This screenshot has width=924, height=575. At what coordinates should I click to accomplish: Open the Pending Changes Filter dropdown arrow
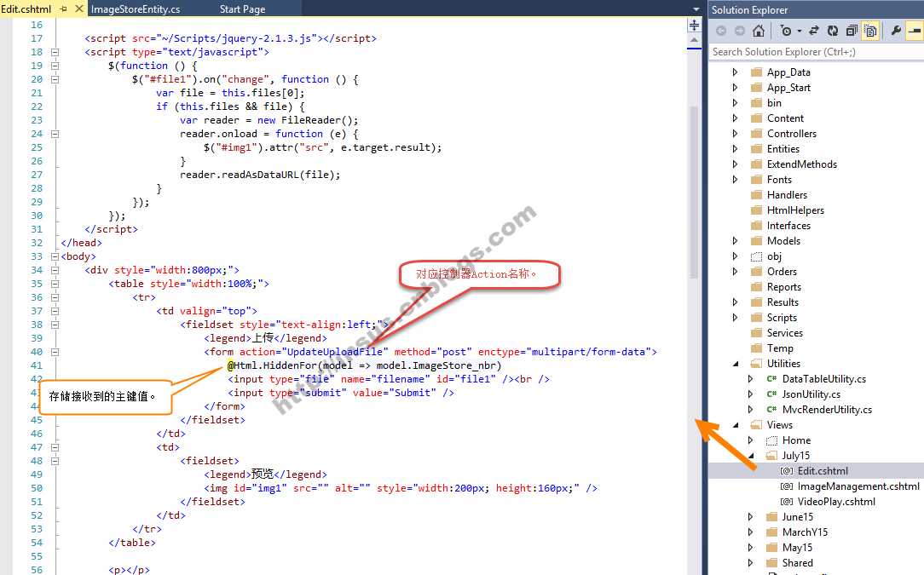(x=799, y=32)
